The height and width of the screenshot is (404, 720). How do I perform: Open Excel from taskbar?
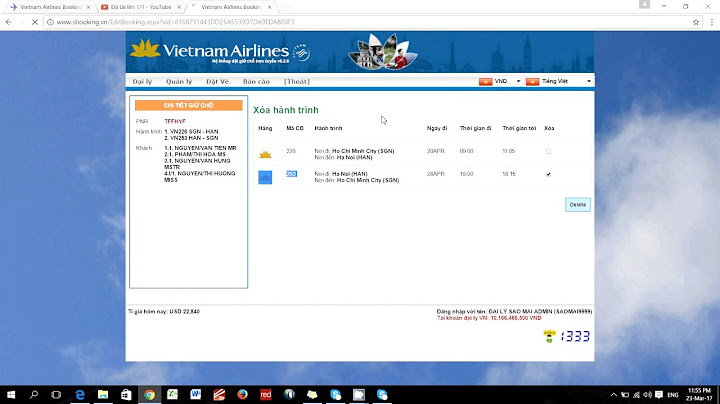pos(173,394)
